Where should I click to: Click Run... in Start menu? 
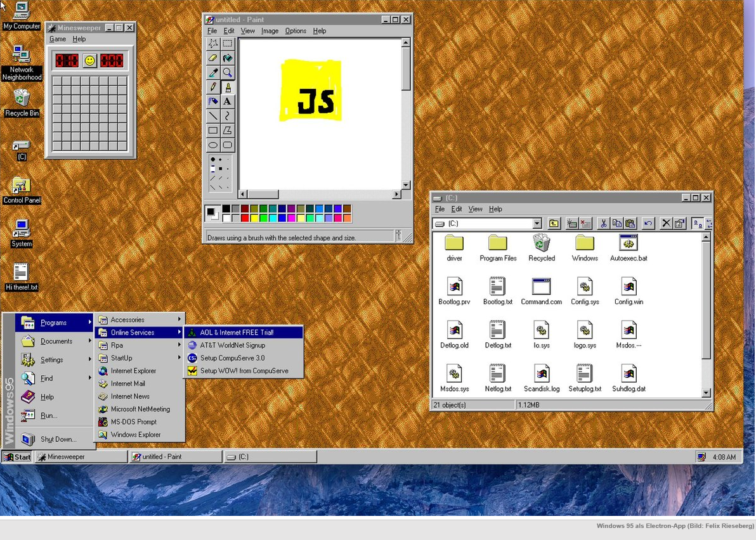tap(55, 415)
